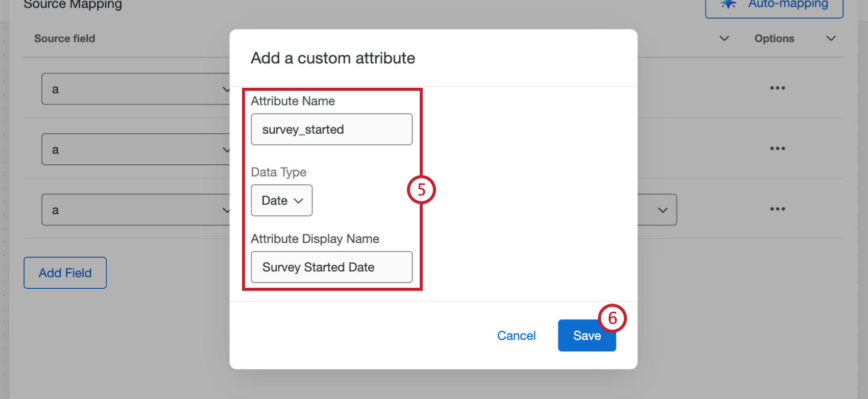Click the Options column header text

coord(774,39)
